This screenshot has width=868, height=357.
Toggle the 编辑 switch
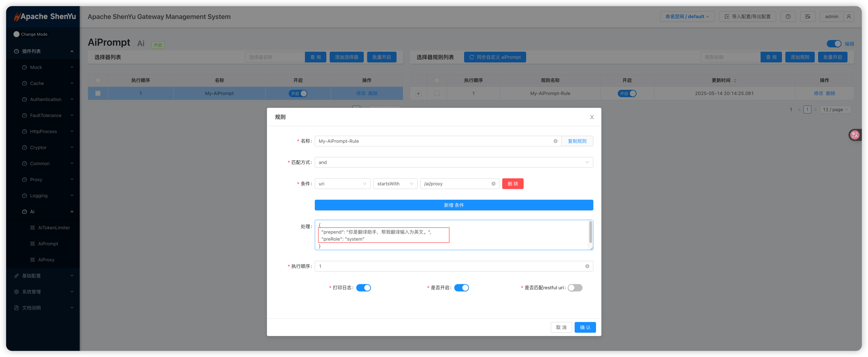click(834, 44)
